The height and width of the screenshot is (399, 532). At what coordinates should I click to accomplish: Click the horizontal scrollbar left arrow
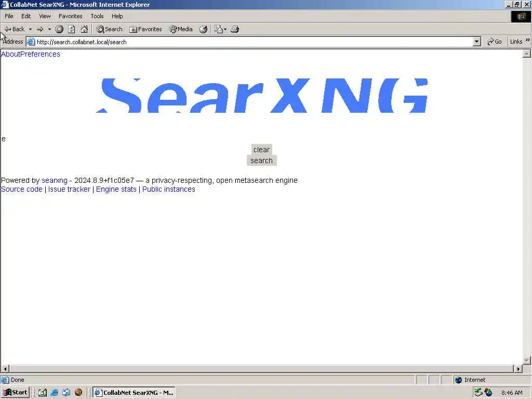[x=5, y=368]
